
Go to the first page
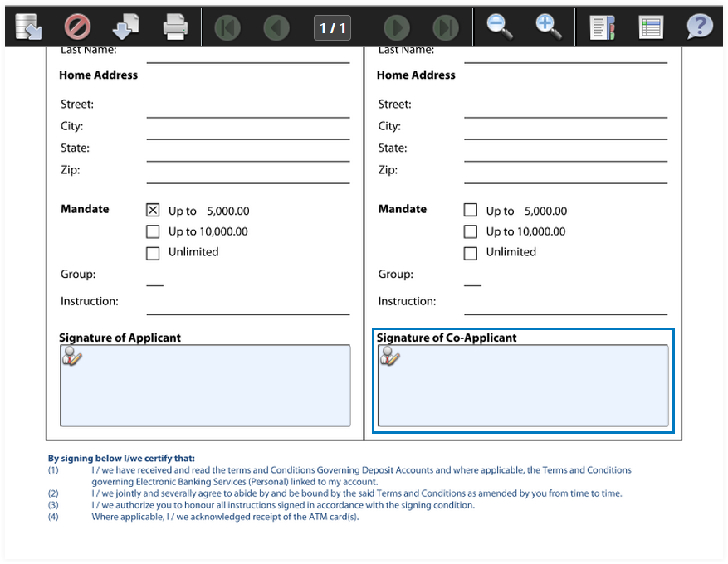click(x=227, y=28)
